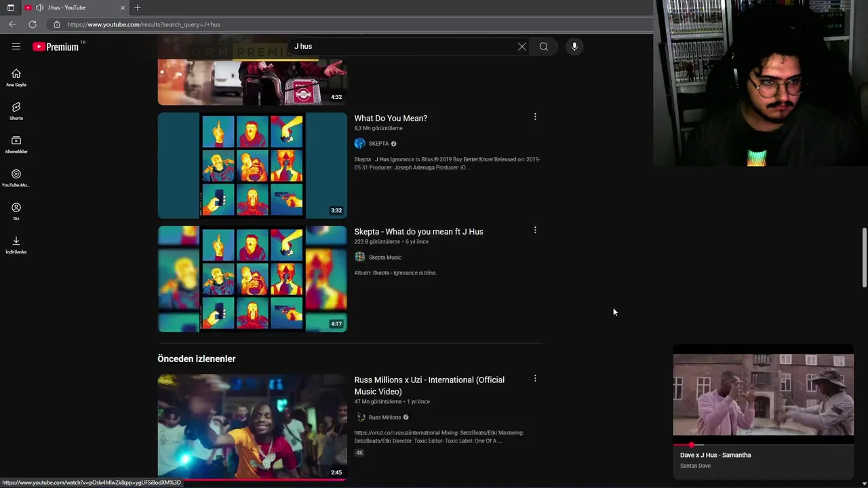Play the 2:45 International thumbnail
Screen dimensions: 868x488
point(252,427)
